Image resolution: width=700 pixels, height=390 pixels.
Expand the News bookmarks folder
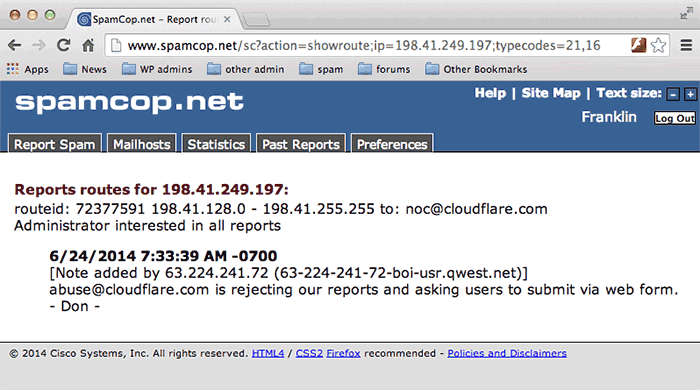point(85,69)
